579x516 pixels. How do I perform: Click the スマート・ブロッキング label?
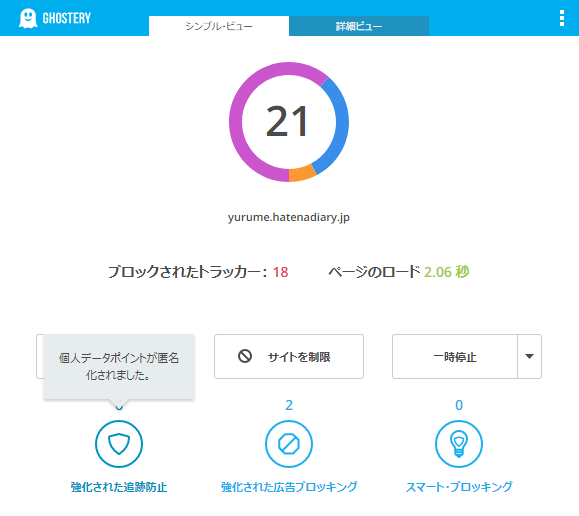(x=459, y=487)
